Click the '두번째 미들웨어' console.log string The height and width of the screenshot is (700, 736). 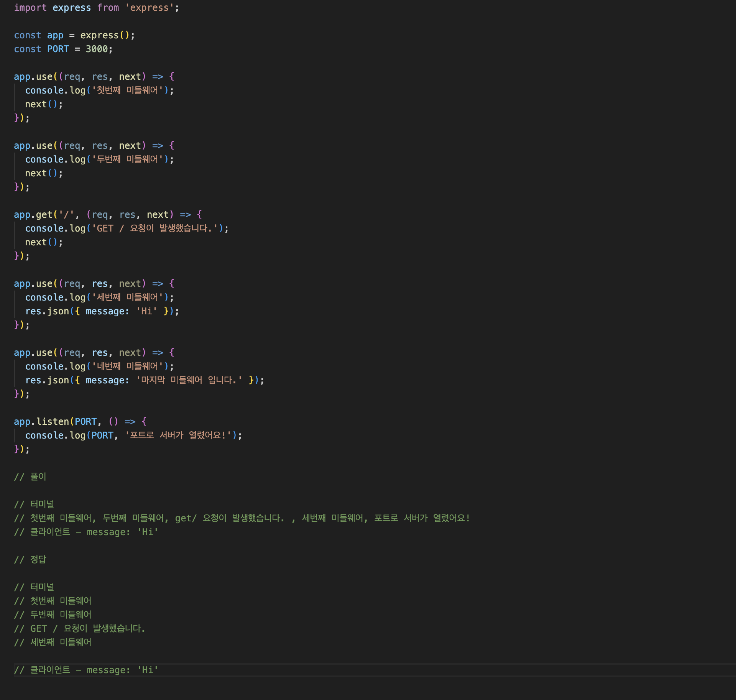click(x=128, y=159)
